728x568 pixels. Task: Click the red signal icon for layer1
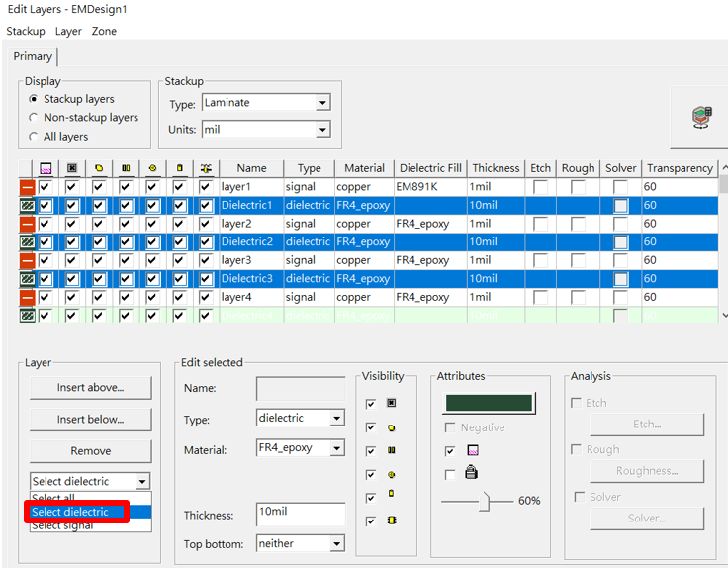tap(27, 187)
